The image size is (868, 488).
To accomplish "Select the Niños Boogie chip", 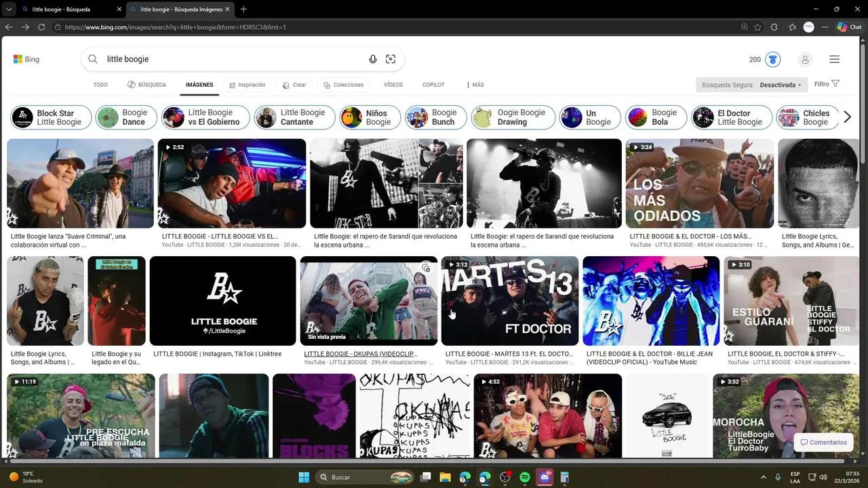I will [370, 117].
